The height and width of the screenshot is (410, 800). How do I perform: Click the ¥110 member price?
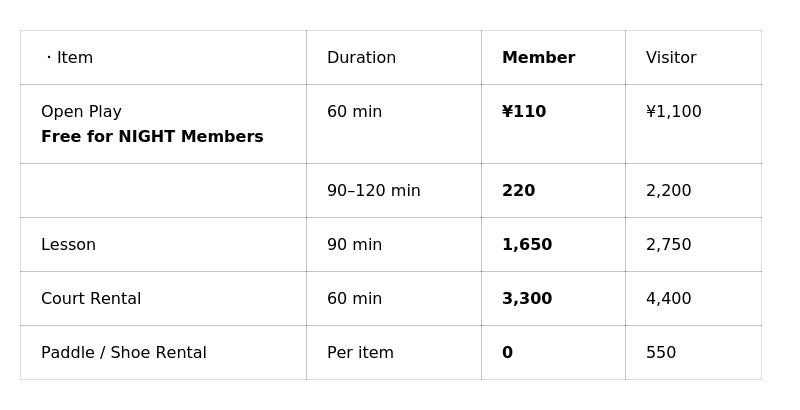click(524, 112)
